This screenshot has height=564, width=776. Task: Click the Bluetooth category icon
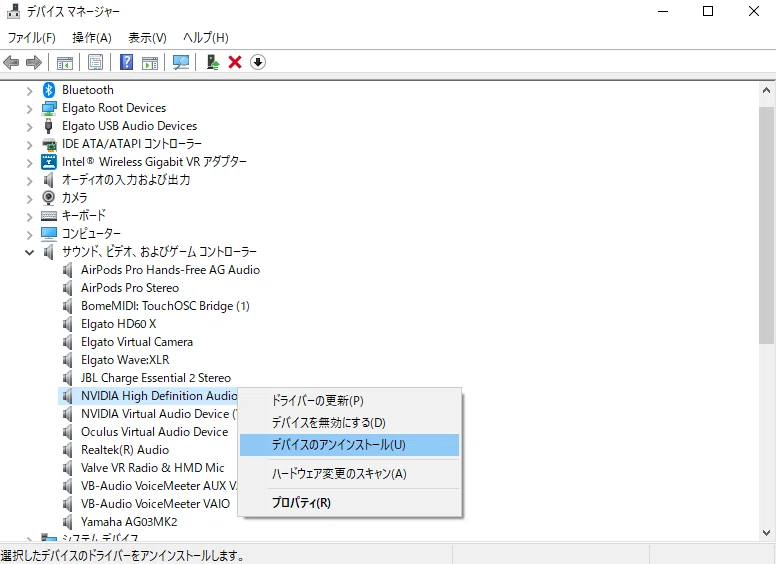(48, 90)
